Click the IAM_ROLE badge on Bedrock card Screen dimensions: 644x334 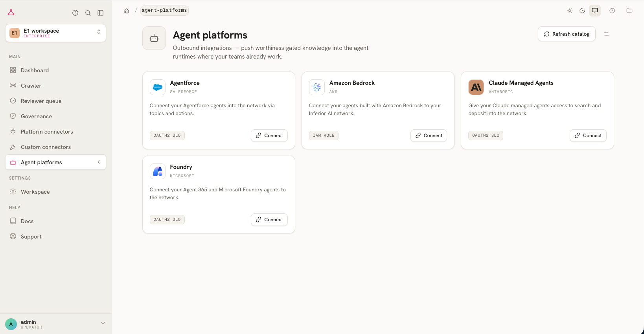tap(324, 136)
